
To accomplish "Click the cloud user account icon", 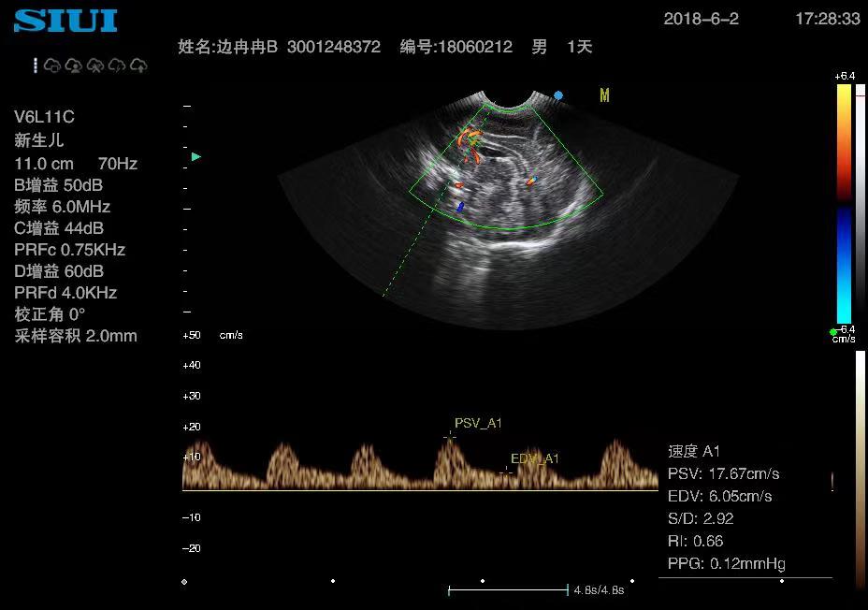I will [74, 65].
